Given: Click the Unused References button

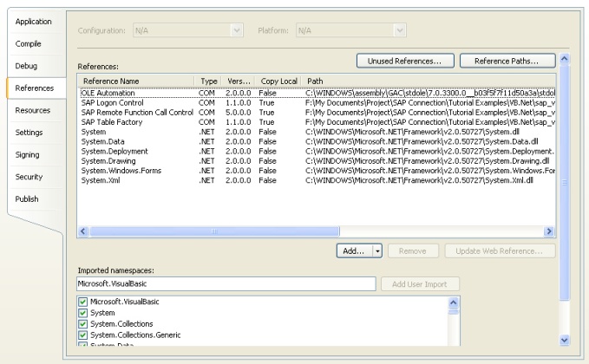Looking at the screenshot, I should 403,61.
